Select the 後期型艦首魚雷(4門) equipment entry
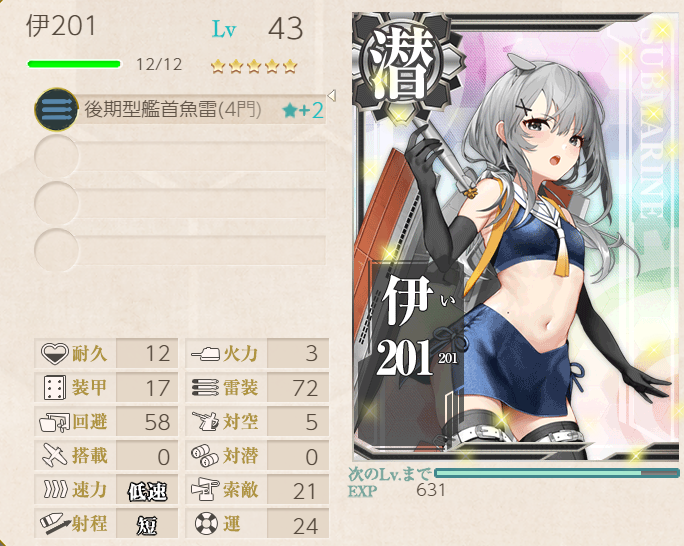 (180, 109)
